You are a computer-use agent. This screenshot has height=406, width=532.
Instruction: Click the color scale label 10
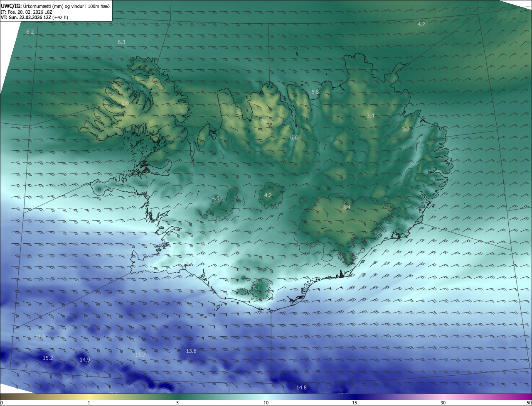pos(266,403)
